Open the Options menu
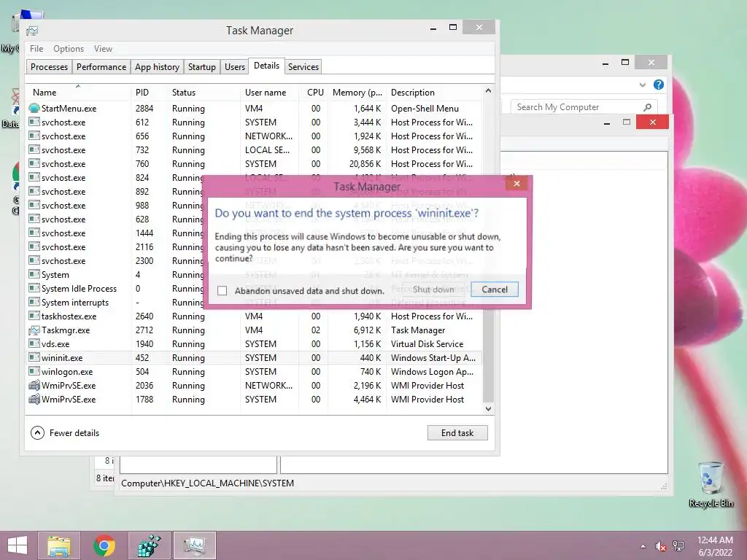747x560 pixels. click(69, 49)
